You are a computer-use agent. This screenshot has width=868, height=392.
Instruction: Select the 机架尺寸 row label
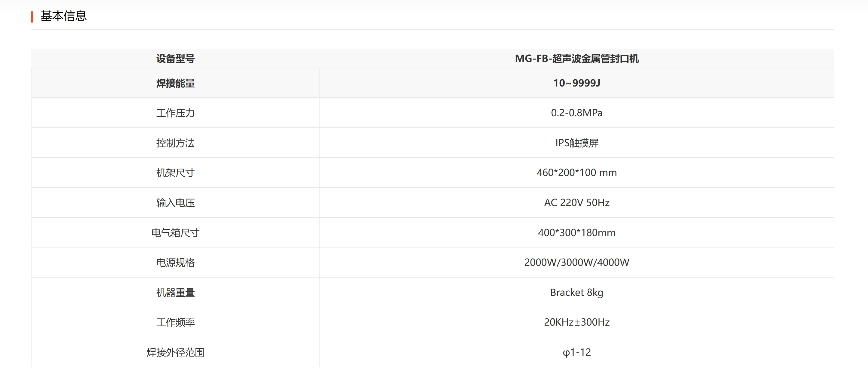(x=175, y=173)
